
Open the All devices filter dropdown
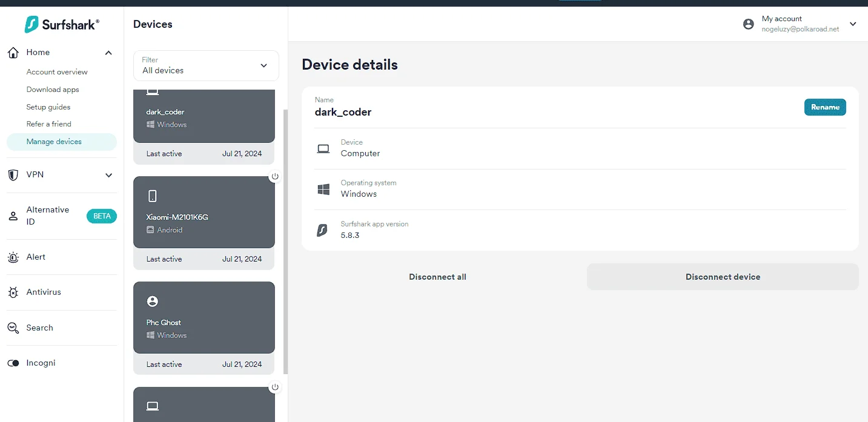tap(206, 65)
